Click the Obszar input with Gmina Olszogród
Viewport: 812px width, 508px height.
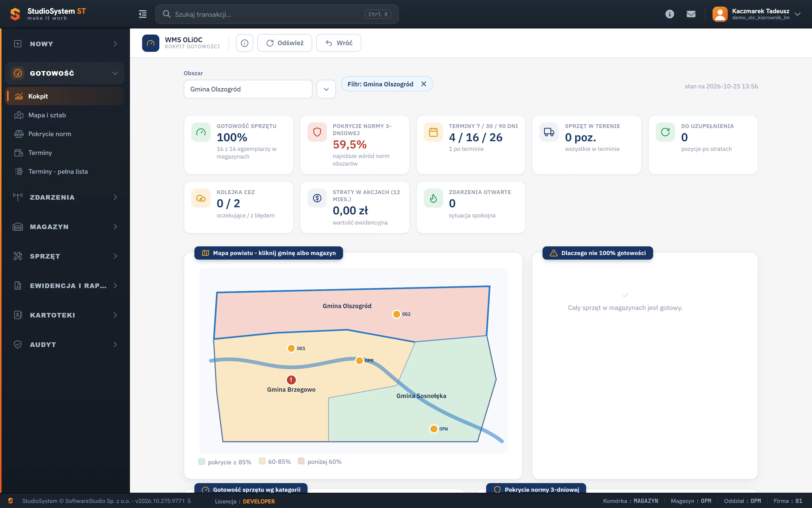248,89
